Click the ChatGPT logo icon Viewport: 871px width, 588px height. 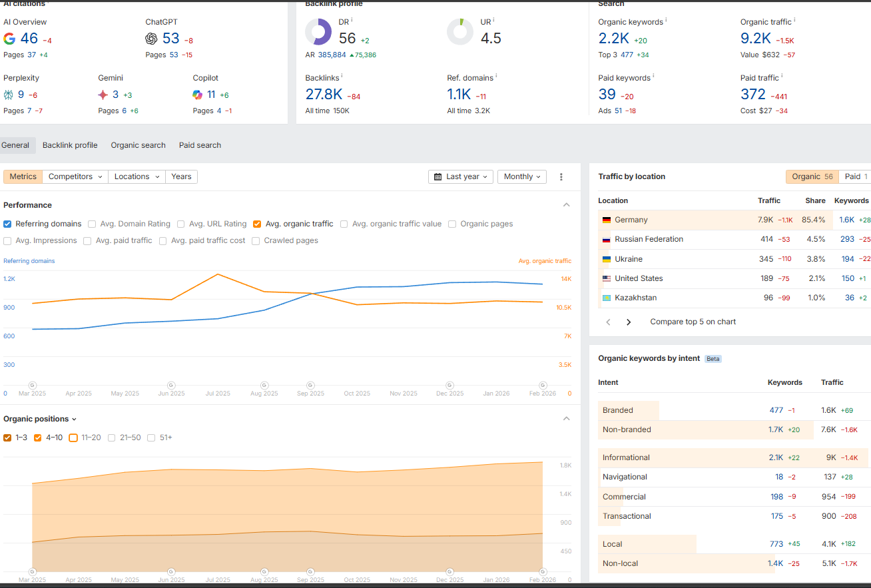(152, 39)
